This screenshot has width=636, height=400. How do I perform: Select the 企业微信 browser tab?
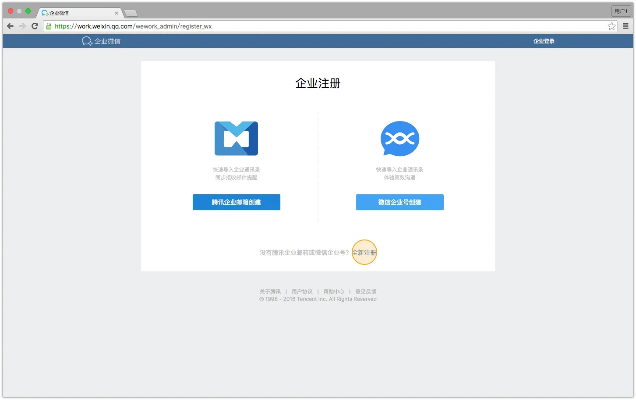79,13
